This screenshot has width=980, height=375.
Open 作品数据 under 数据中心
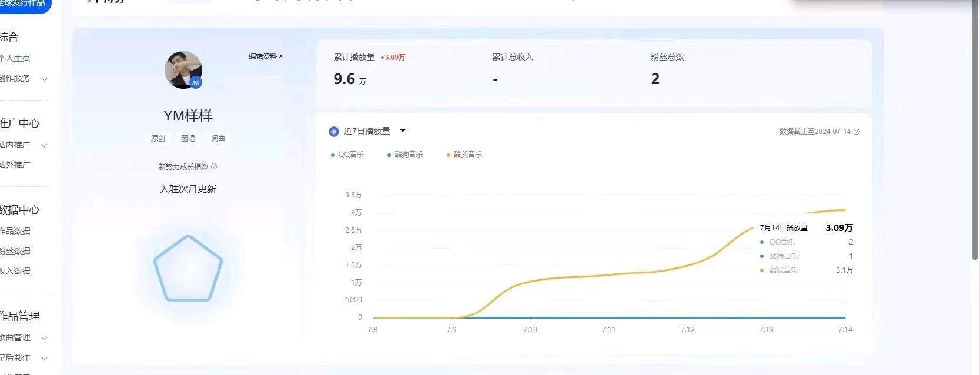[x=15, y=231]
